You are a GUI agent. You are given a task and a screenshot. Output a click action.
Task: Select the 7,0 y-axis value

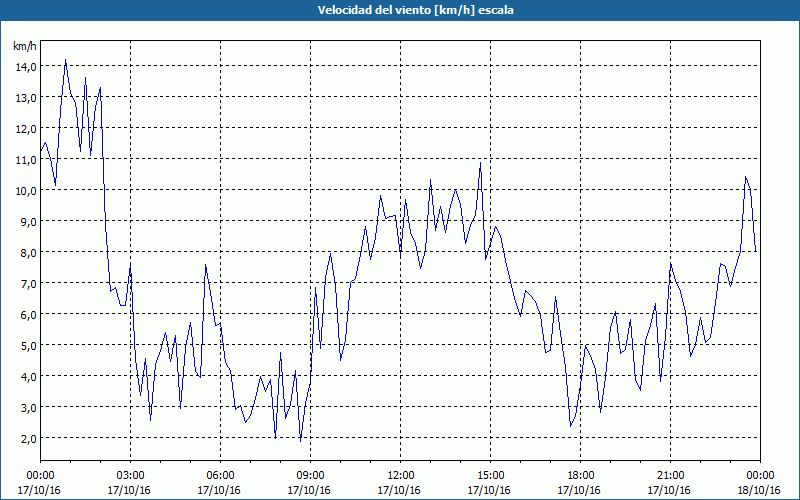tap(28, 283)
